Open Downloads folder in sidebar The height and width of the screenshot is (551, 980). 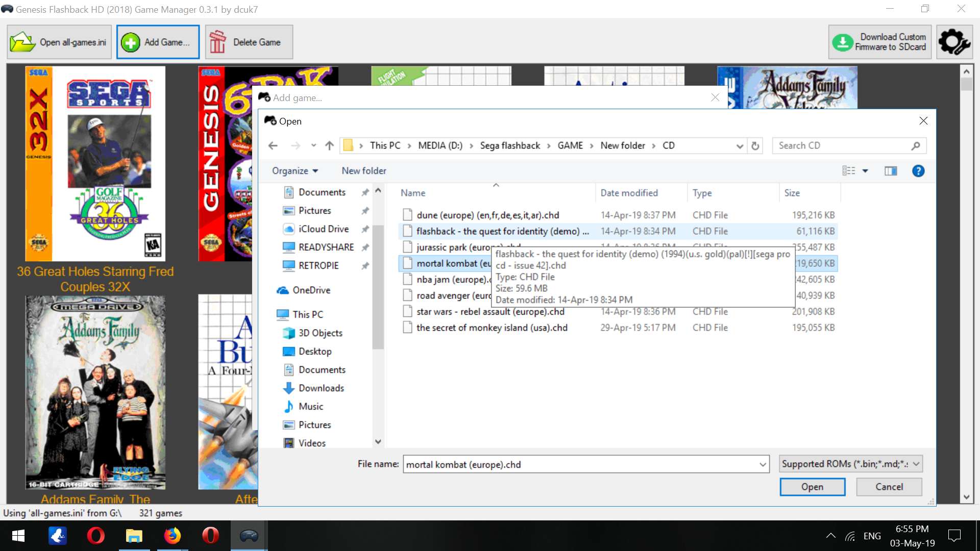321,388
